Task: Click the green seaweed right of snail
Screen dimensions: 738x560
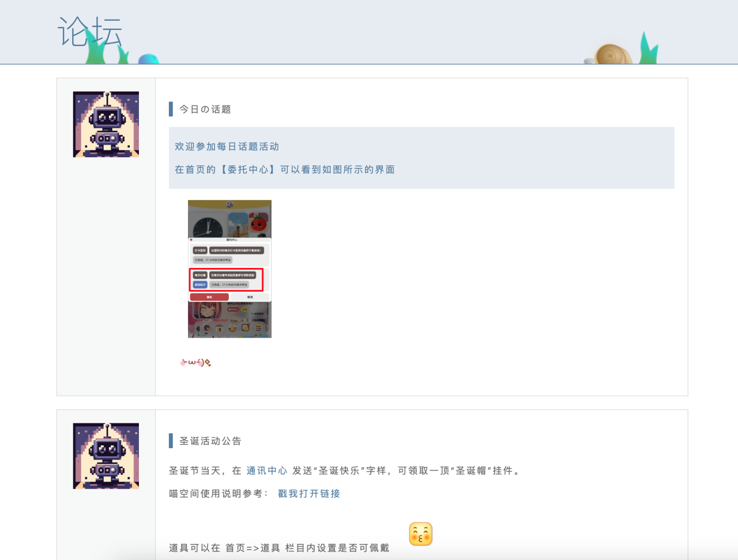Action: point(648,50)
